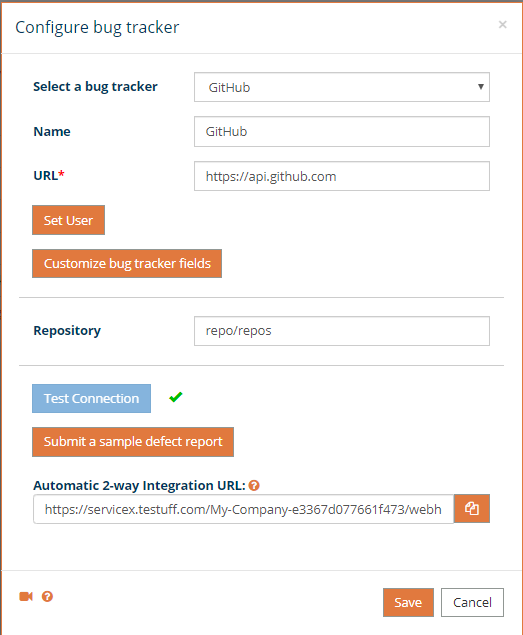The image size is (523, 635).
Task: Click the help icon beside Integration URL label
Action: coord(254,485)
